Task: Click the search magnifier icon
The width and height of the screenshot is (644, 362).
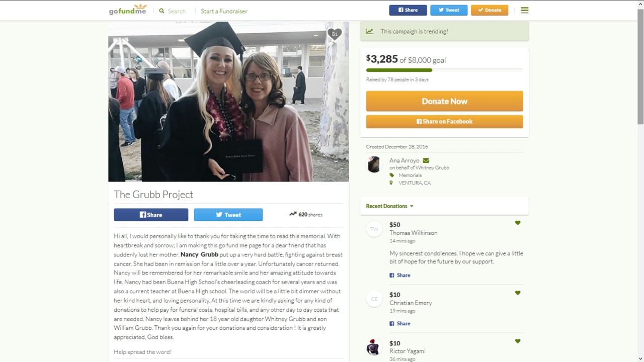Action: click(162, 11)
